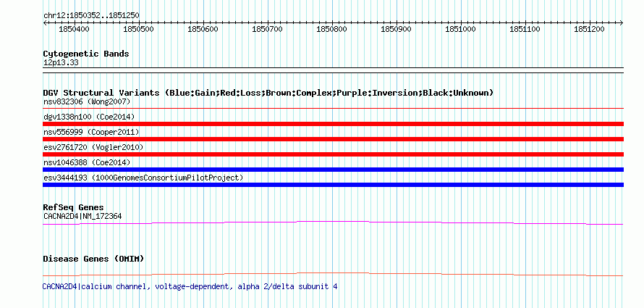
Task: Click the thin red nsv832306 variant line
Action: point(333,108)
